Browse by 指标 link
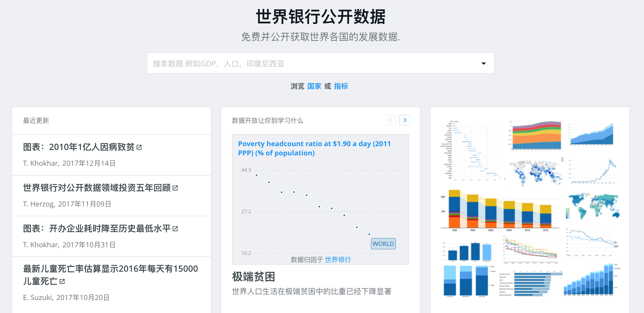This screenshot has height=313, width=644. pos(341,86)
